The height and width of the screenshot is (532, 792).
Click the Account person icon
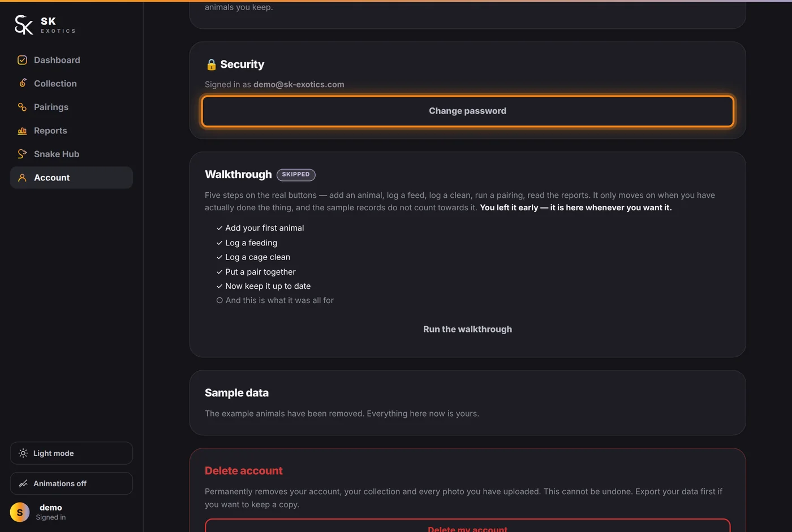click(22, 178)
